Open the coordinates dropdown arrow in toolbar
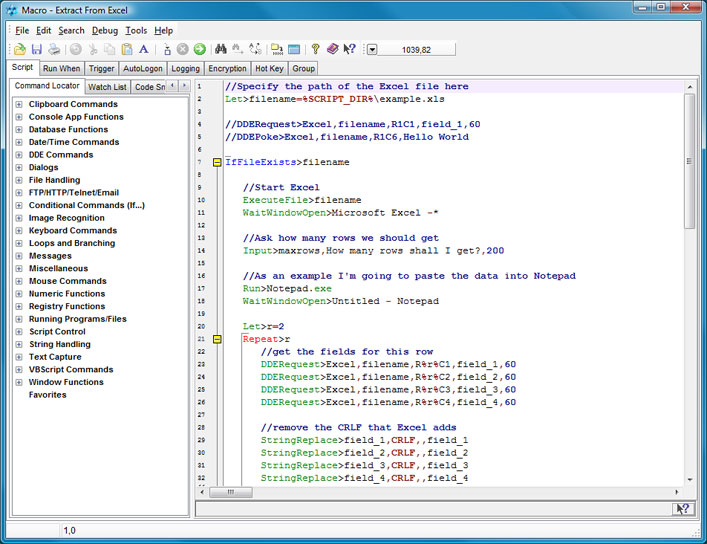The height and width of the screenshot is (544, 707). (372, 50)
